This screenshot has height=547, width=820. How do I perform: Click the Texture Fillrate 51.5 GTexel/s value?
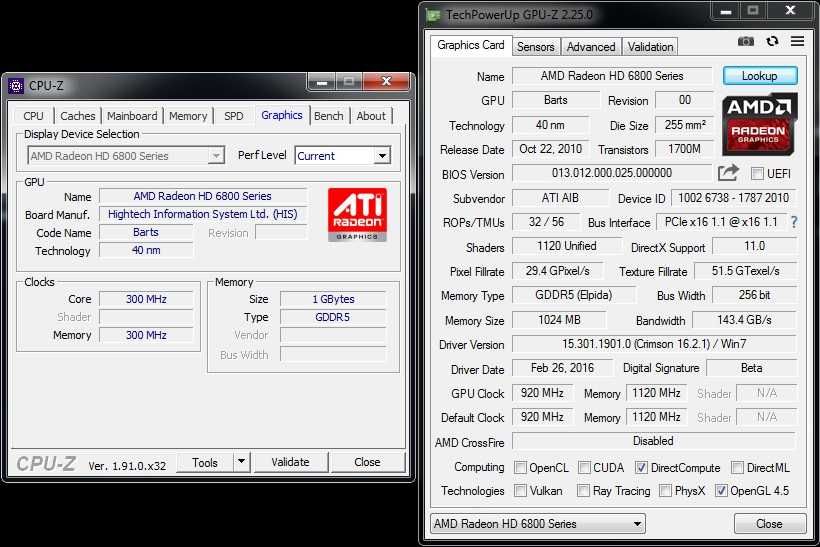click(745, 270)
